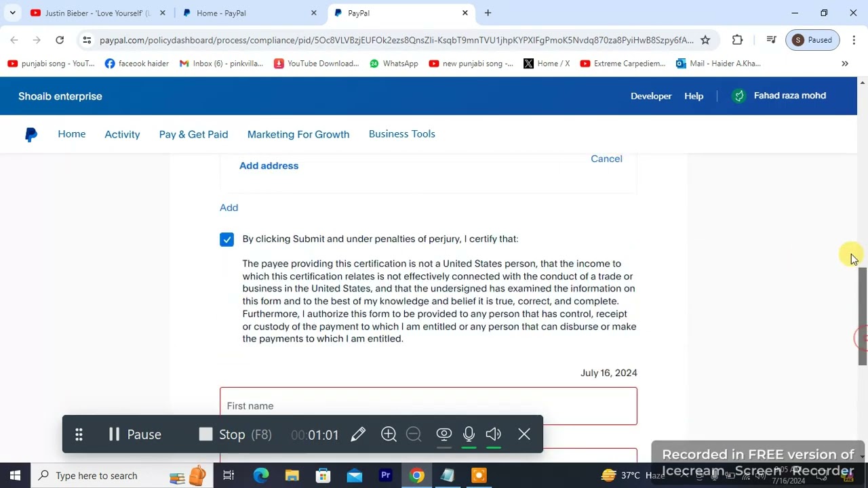Click the Help link

694,96
